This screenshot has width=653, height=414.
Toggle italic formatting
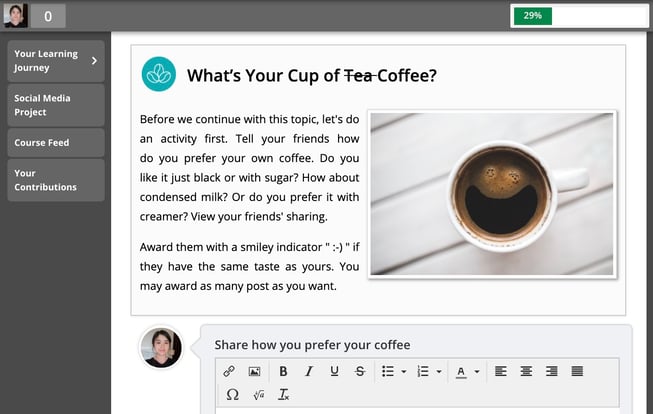pyautogui.click(x=309, y=371)
